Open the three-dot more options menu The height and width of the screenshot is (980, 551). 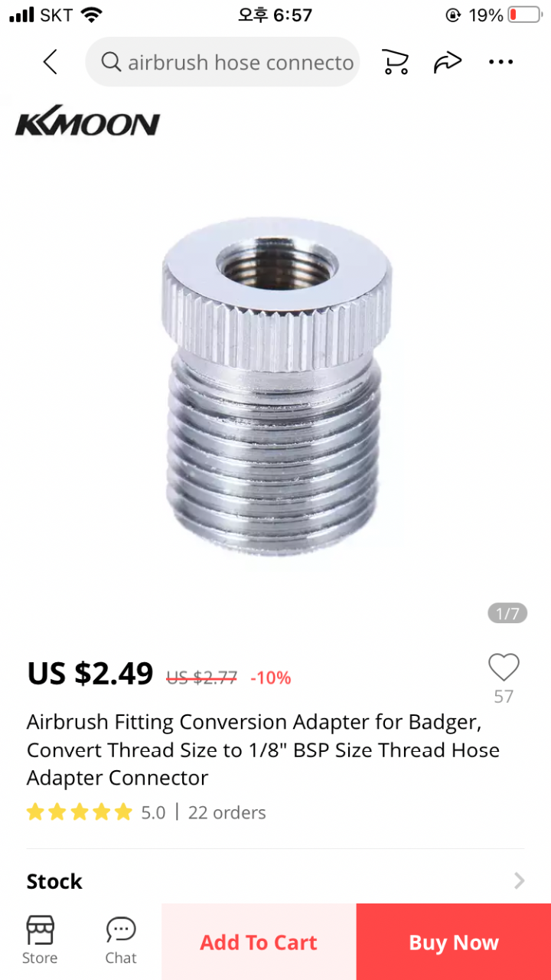click(x=500, y=62)
